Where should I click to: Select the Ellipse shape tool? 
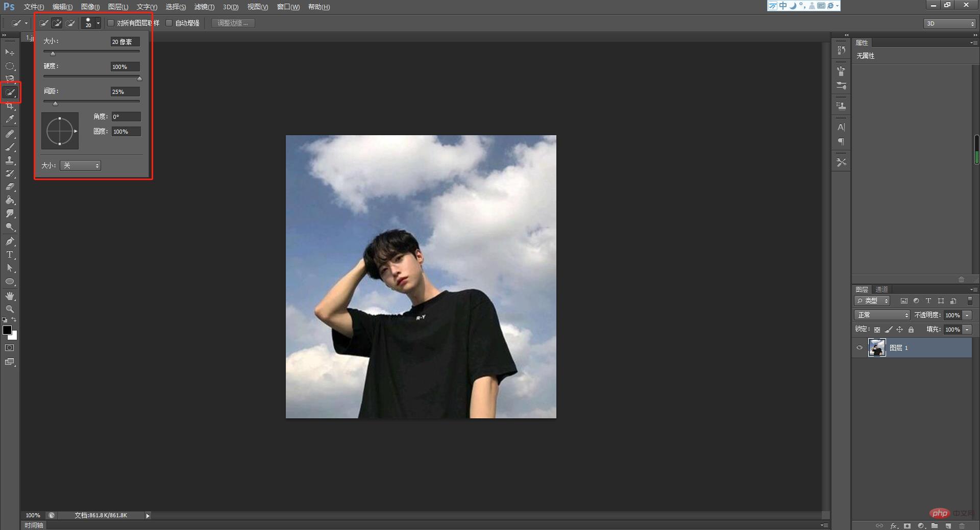tap(10, 281)
